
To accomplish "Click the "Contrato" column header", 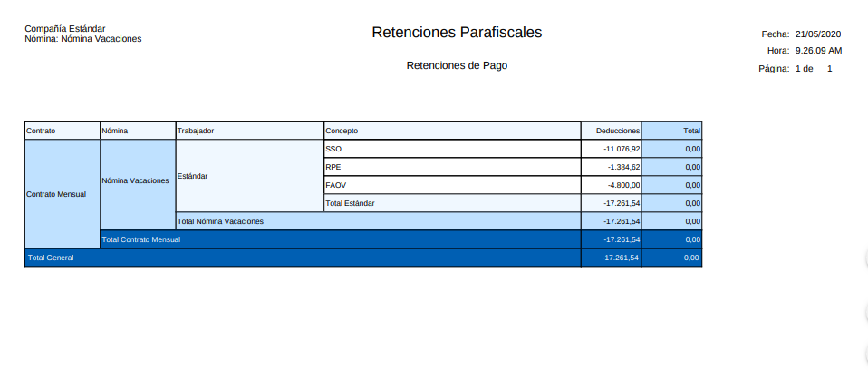I will pos(63,131).
